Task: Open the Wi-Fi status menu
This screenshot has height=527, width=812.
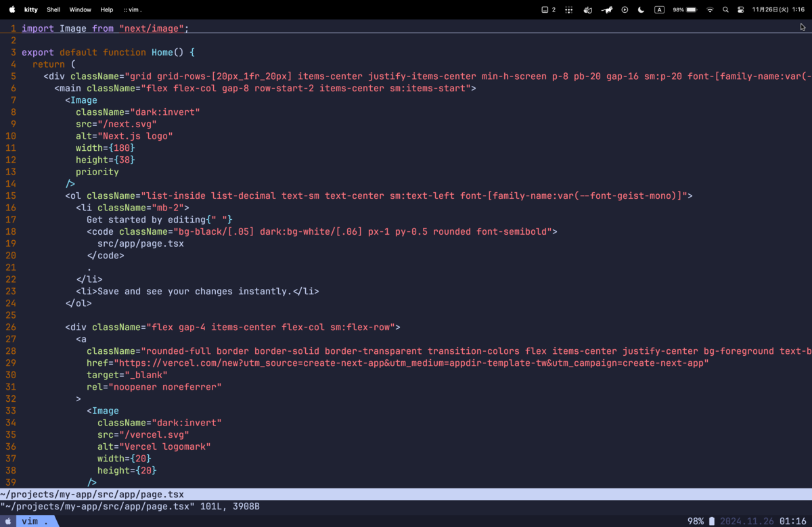Action: (x=710, y=9)
